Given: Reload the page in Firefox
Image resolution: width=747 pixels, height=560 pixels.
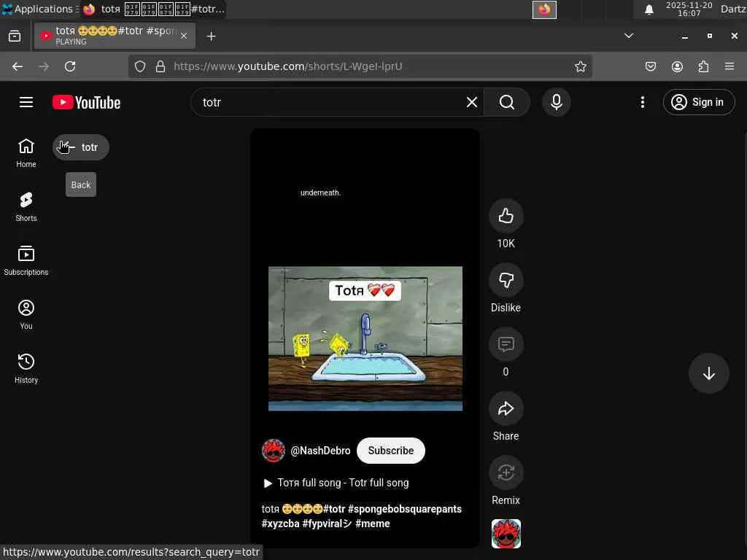Looking at the screenshot, I should tap(70, 66).
